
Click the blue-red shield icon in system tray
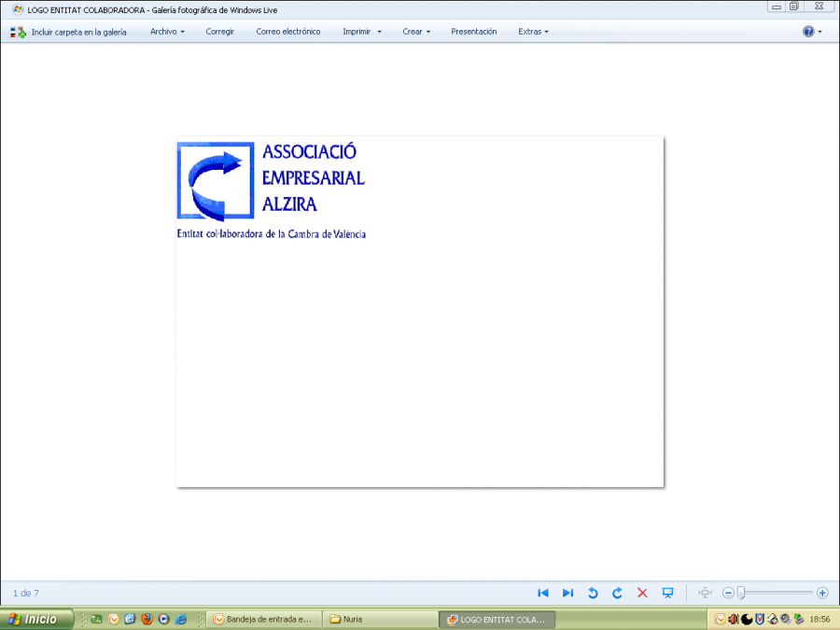pyautogui.click(x=760, y=620)
